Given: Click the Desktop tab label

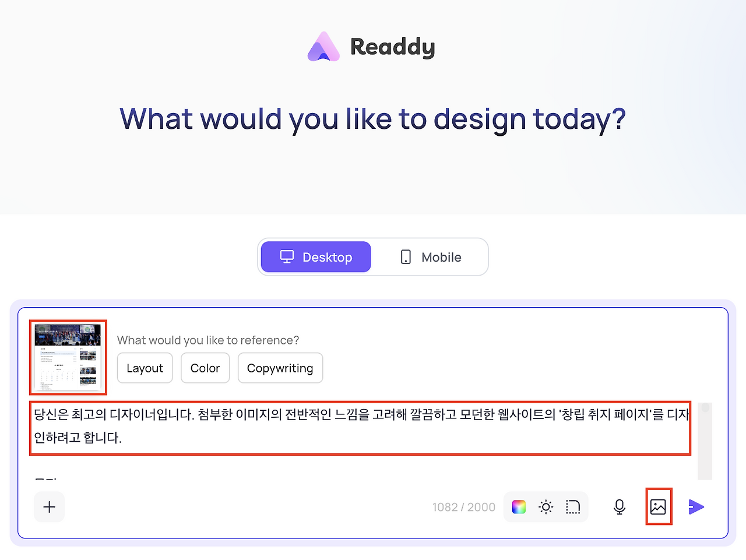Looking at the screenshot, I should click(327, 256).
